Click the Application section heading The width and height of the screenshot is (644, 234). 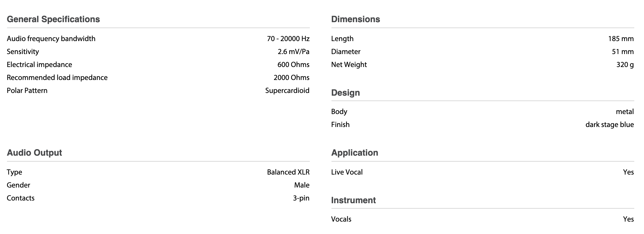coord(354,153)
